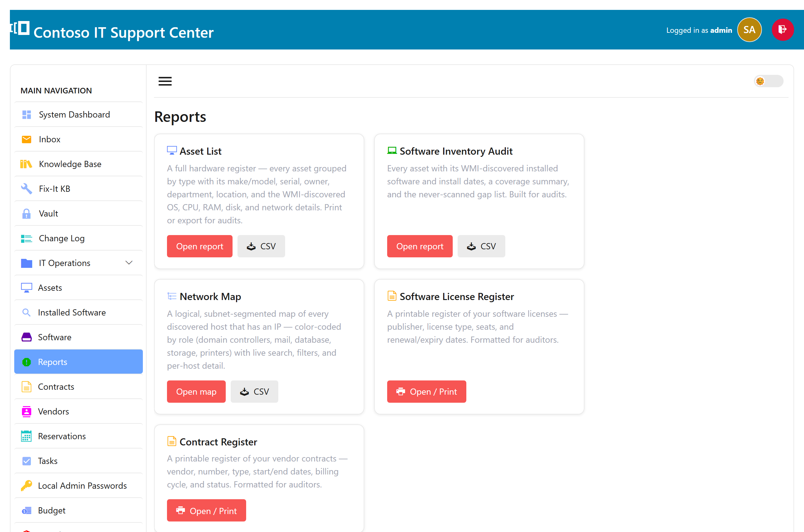Click the Inbox envelope icon
This screenshot has width=804, height=532.
pyautogui.click(x=27, y=139)
